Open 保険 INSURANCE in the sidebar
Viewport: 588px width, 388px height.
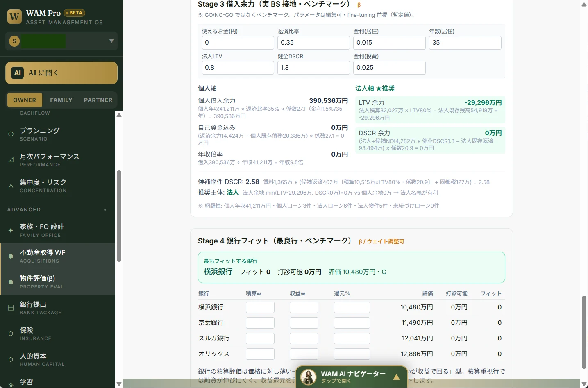[57, 334]
